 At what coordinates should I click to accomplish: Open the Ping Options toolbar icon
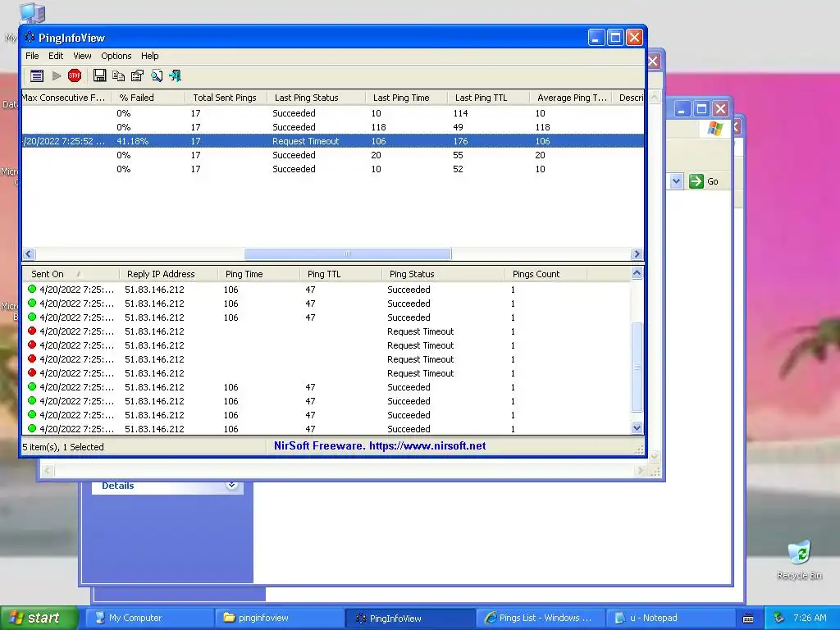click(x=36, y=76)
